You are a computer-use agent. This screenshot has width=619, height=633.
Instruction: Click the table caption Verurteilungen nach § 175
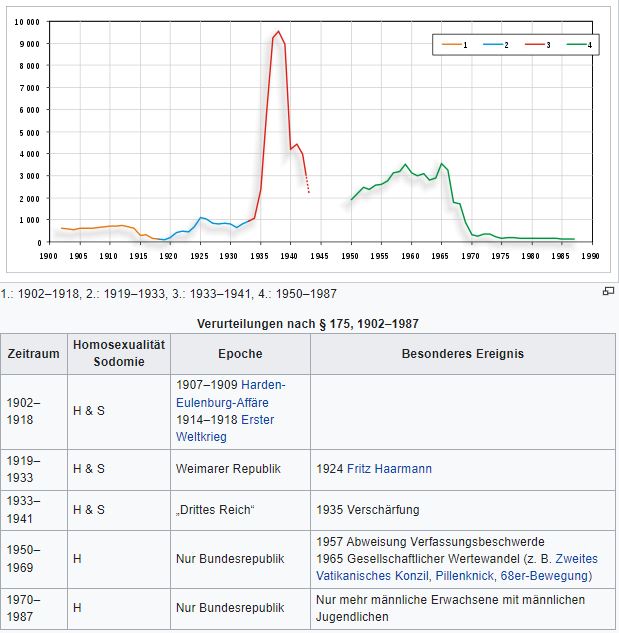tap(309, 323)
